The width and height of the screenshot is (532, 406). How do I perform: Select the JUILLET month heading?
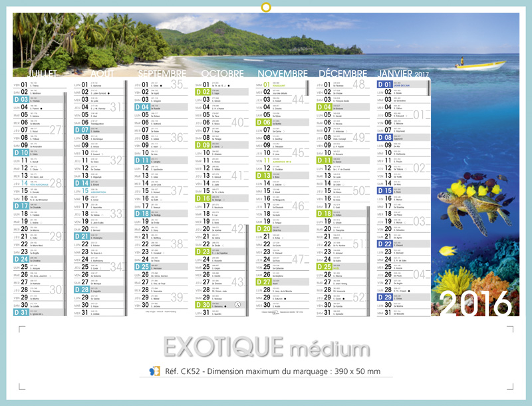pos(42,73)
